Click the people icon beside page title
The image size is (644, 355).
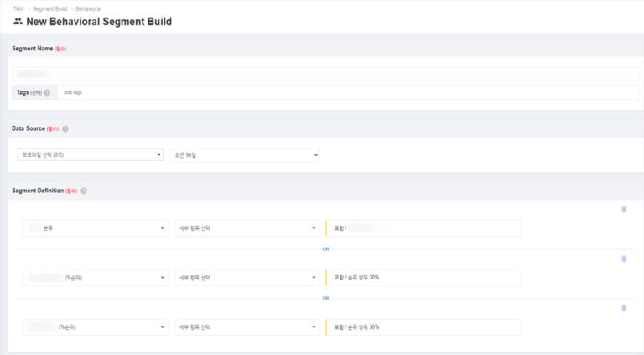18,22
